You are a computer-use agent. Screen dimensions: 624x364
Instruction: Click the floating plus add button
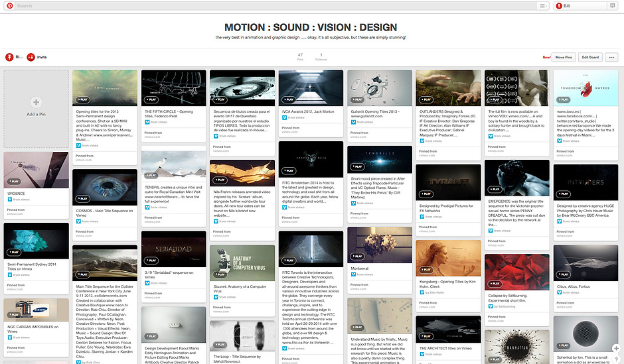pos(616,348)
